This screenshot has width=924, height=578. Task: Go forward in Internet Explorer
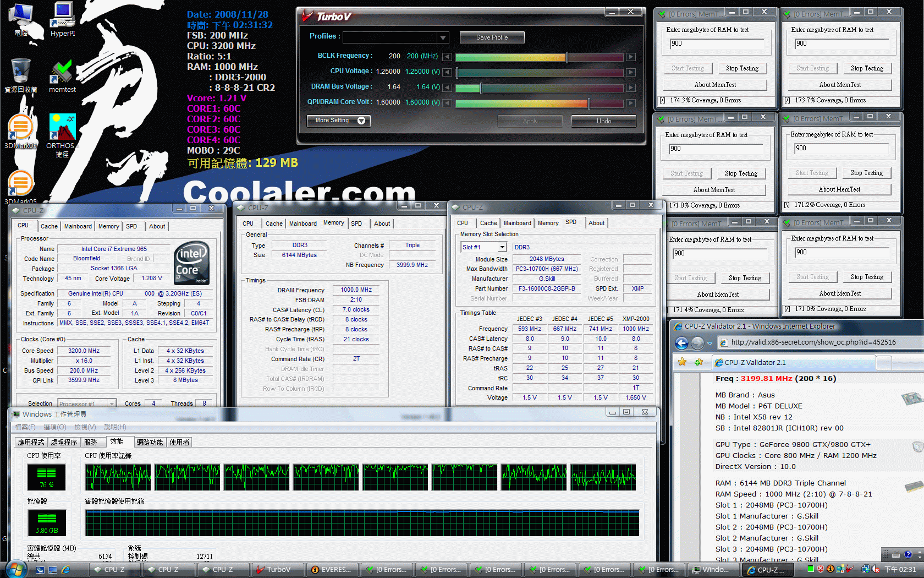697,343
